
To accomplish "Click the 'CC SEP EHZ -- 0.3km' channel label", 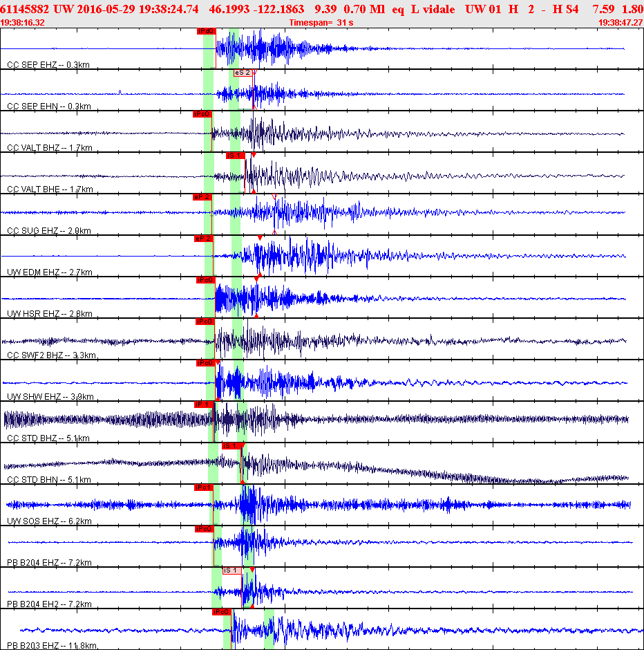I will [48, 65].
